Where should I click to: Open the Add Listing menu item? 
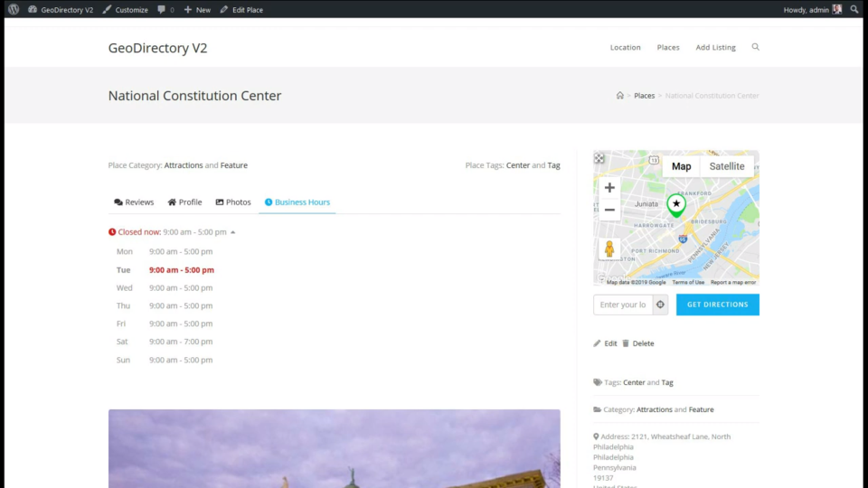(x=716, y=47)
